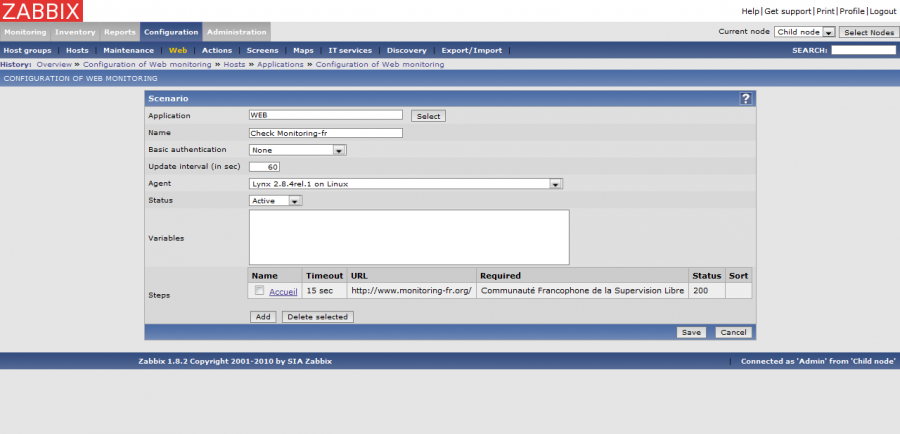This screenshot has width=900, height=434.
Task: Open the Hosts submenu item
Action: coord(77,51)
